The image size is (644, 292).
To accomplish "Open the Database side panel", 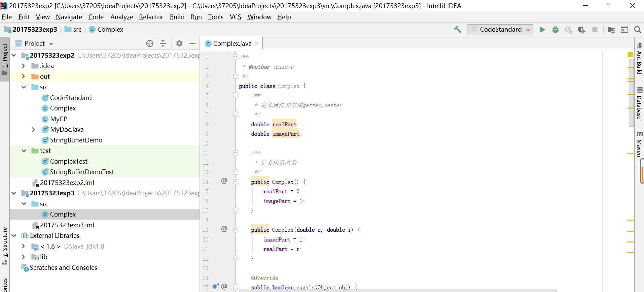I will (x=639, y=103).
